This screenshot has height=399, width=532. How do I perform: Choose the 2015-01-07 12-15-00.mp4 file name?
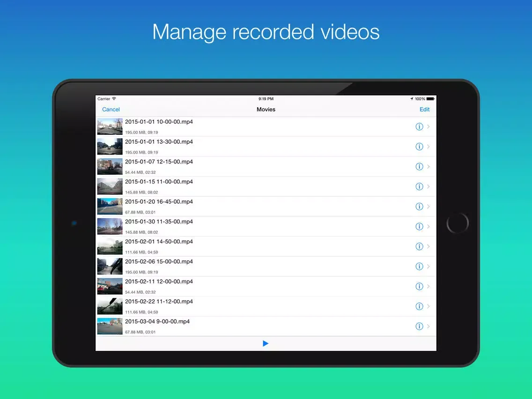(x=159, y=162)
